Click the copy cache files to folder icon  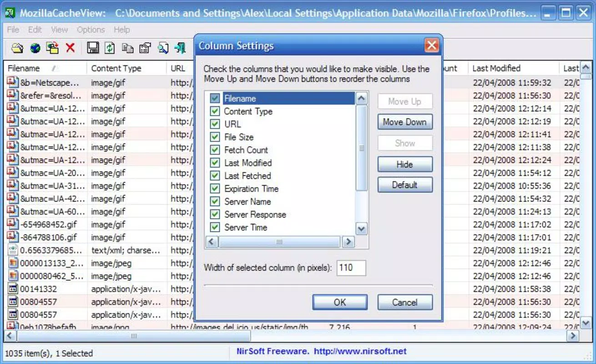pyautogui.click(x=53, y=48)
